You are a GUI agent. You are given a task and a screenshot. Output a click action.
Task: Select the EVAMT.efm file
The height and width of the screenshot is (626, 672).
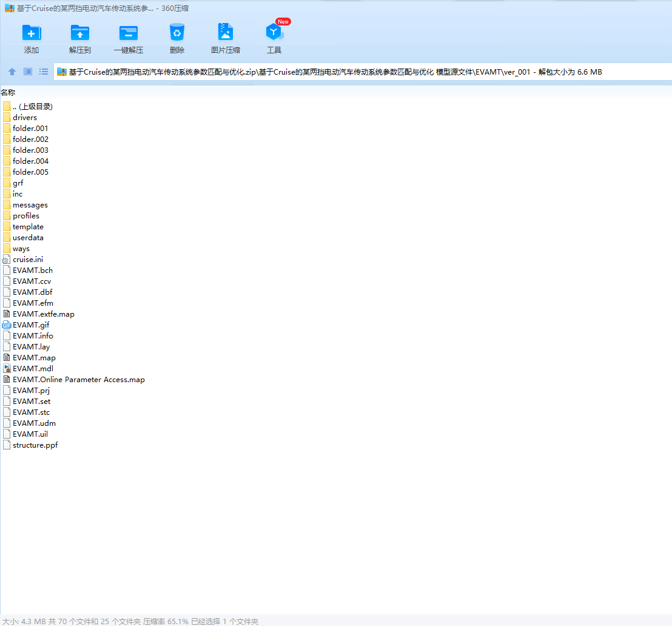[x=29, y=303]
